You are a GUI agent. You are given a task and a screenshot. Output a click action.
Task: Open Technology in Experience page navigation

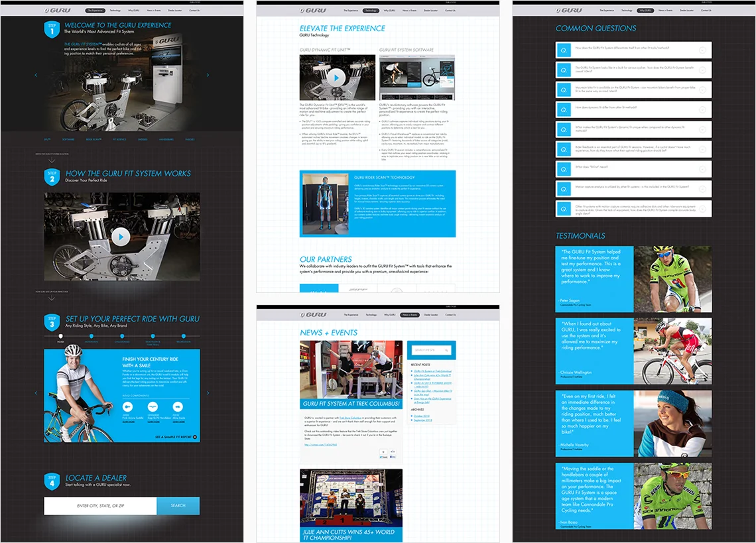coord(115,10)
